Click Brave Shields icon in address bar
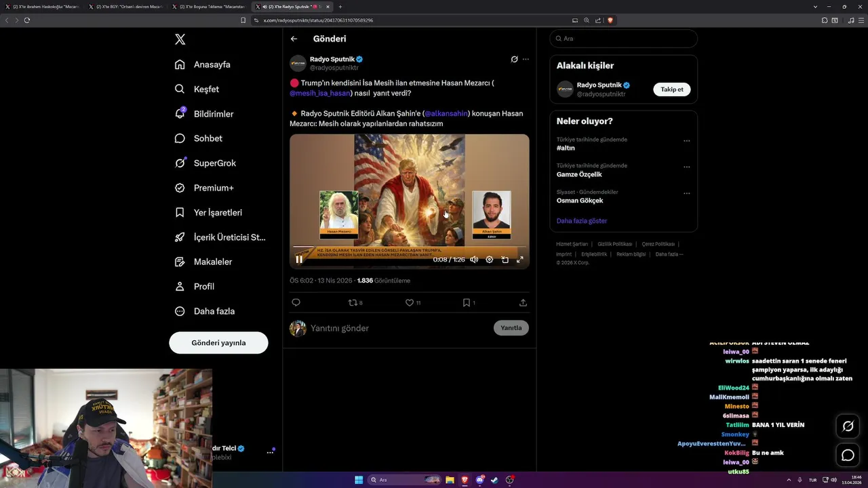The image size is (868, 488). click(610, 20)
